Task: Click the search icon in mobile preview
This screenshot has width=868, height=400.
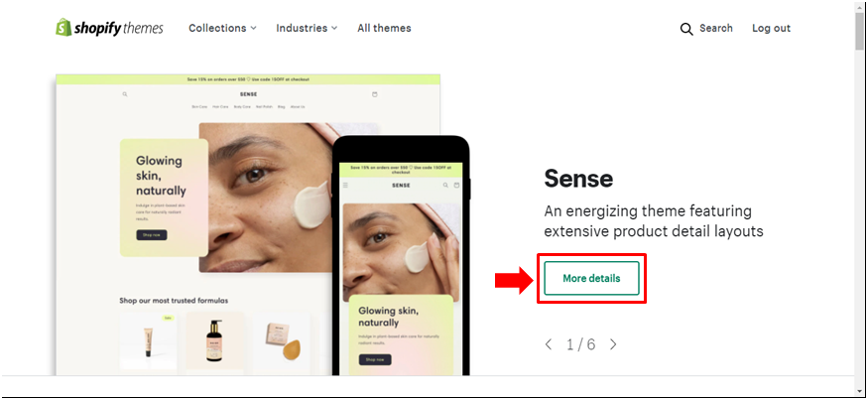Action: 445,185
